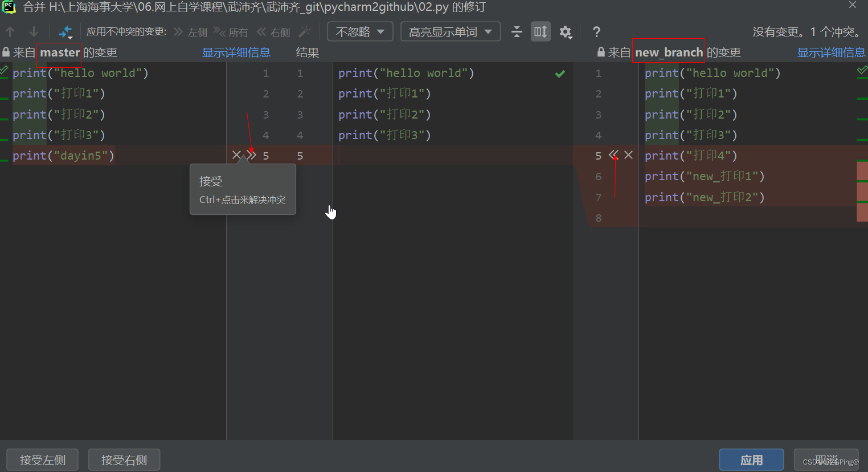Place cursor on empty line 5 in result
Screen dimensions: 868x472
coord(453,156)
